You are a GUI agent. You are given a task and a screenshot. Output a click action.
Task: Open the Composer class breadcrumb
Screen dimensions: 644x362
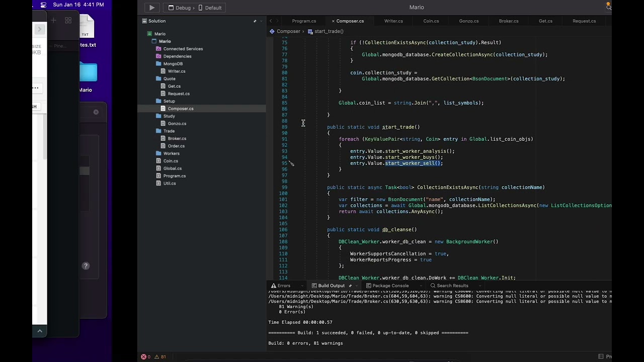[x=285, y=31]
